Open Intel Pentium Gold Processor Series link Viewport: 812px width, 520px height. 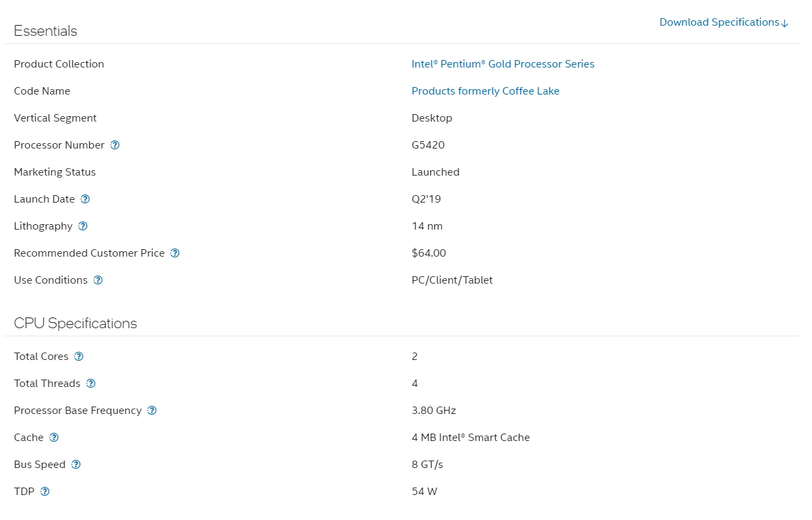(503, 64)
